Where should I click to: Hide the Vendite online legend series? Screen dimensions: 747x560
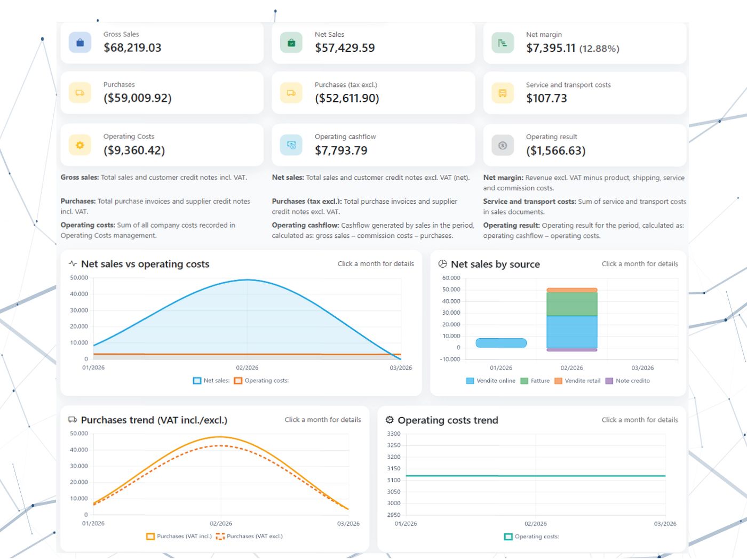pos(491,381)
